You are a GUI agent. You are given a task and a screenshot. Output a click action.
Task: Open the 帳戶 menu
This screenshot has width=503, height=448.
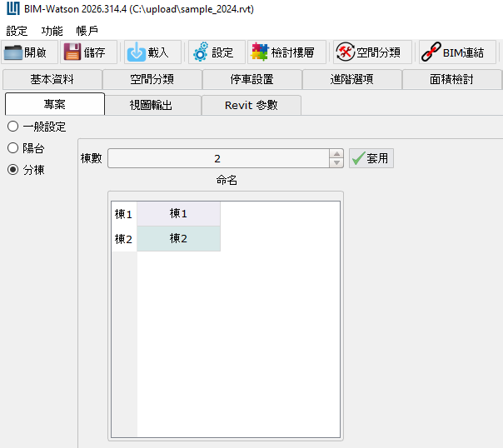click(87, 31)
